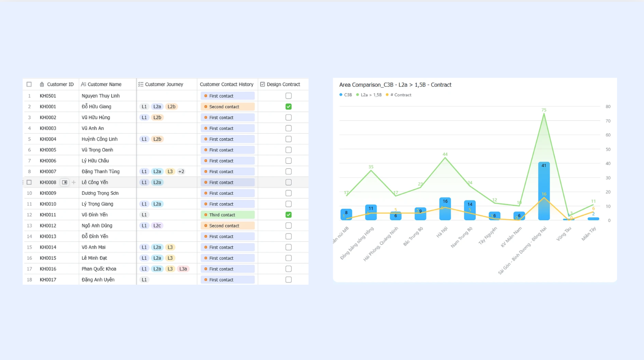Click the Sài Gòn bar labeled 41
The width and height of the screenshot is (644, 360).
pyautogui.click(x=544, y=191)
